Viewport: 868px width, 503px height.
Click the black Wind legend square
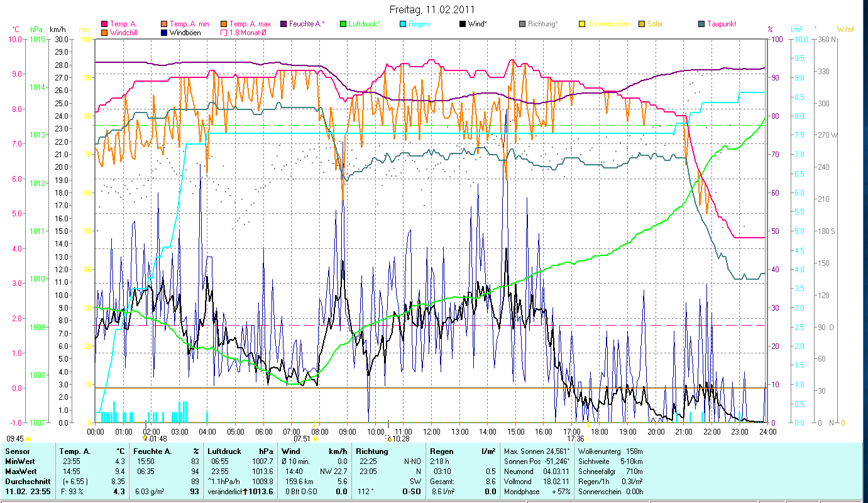(x=463, y=24)
